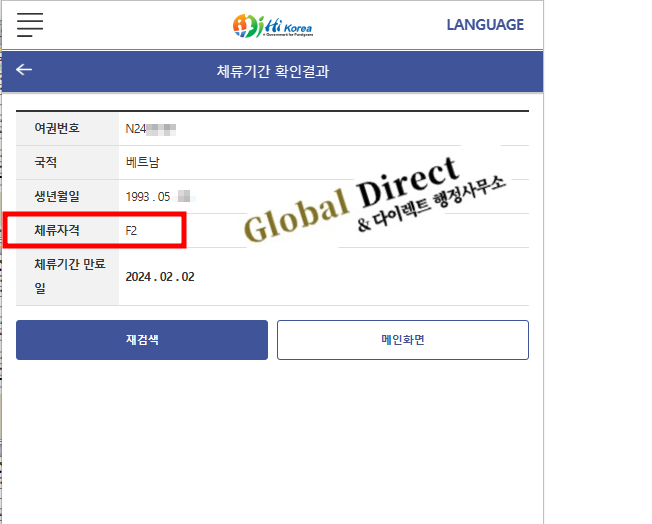Go back using the left arrow
Image resolution: width=652 pixels, height=524 pixels.
24,70
